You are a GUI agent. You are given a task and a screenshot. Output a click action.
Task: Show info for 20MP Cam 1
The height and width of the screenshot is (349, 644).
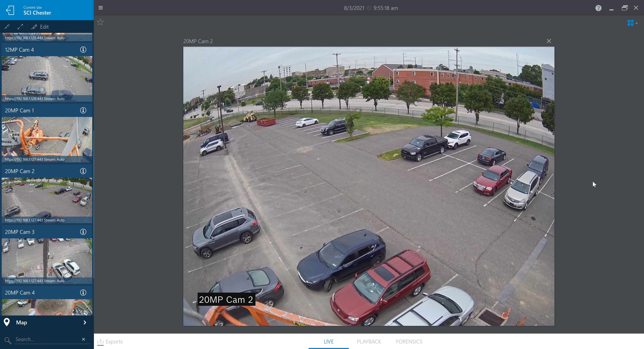point(83,110)
